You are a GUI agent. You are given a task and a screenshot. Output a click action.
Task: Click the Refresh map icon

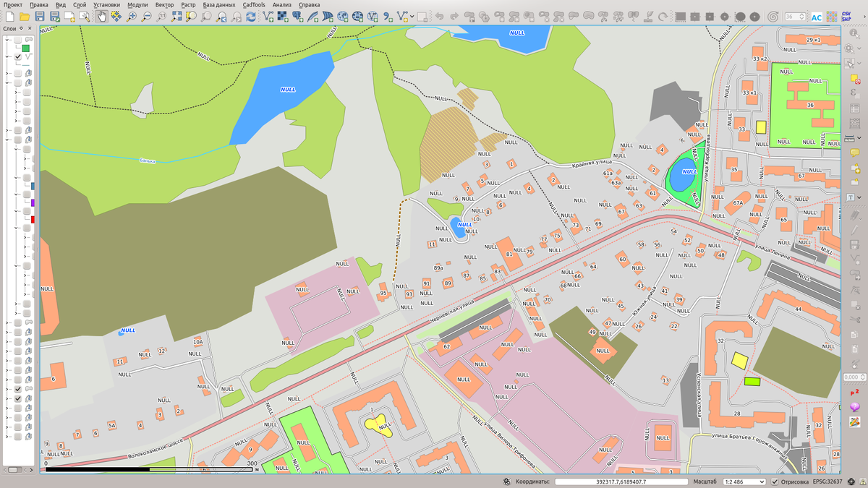click(x=251, y=16)
